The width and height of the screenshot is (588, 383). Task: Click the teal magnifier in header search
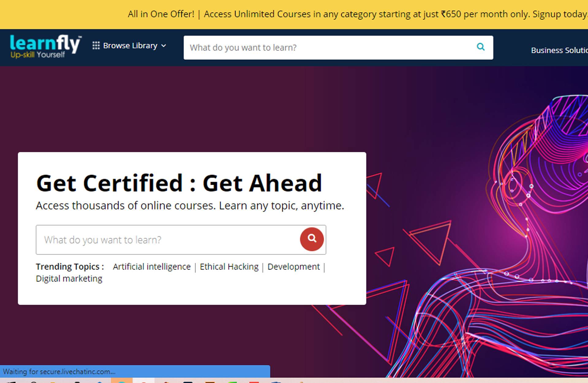coord(481,47)
